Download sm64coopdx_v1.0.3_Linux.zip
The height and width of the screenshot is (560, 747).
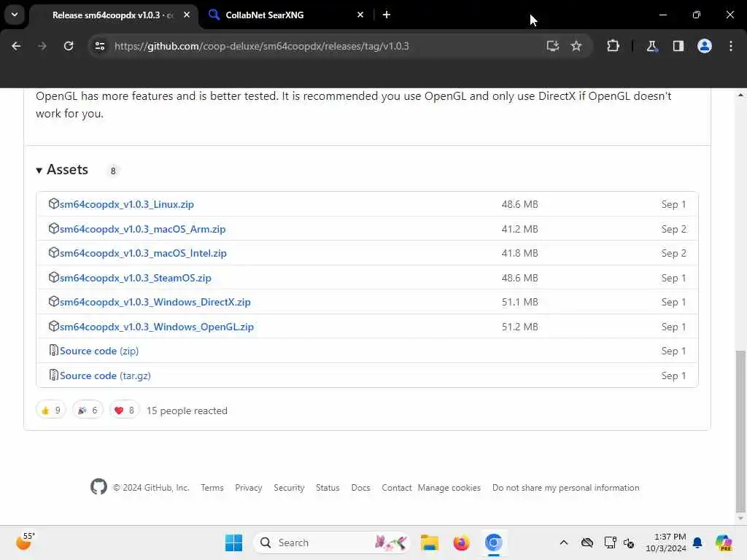pos(127,204)
